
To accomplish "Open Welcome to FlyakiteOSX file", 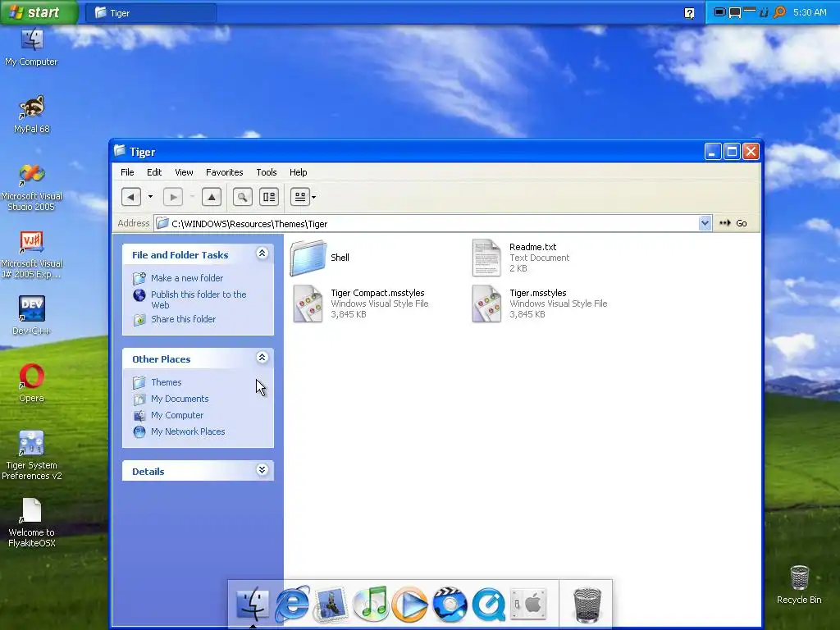I will (32, 523).
